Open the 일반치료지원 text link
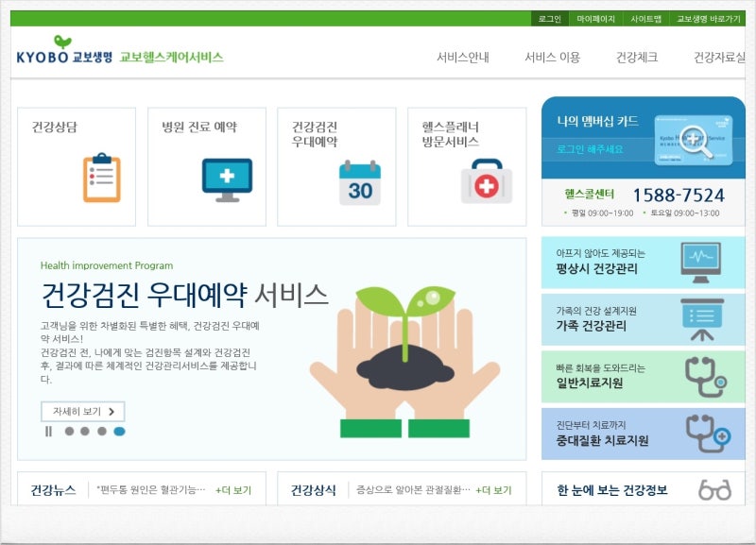 (590, 383)
